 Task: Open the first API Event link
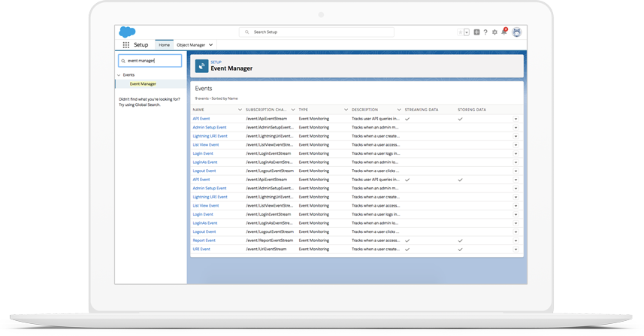tap(201, 119)
